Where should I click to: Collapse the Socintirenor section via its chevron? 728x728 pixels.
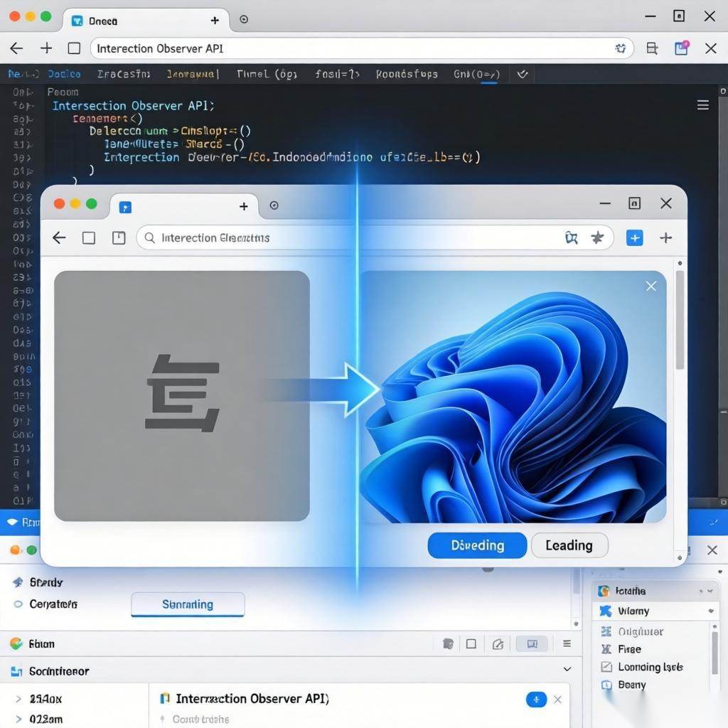(567, 669)
